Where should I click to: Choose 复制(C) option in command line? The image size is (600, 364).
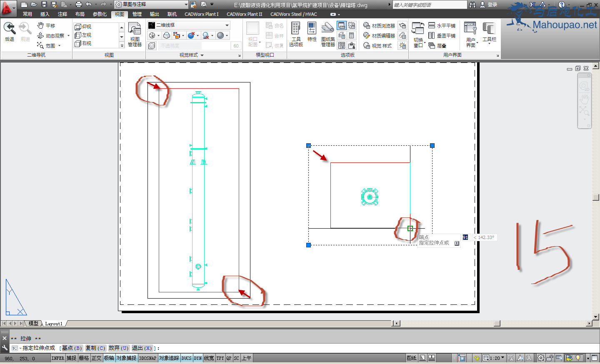point(95,348)
